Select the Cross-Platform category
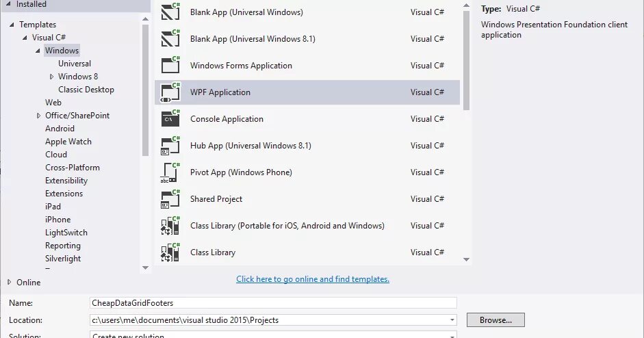This screenshot has width=644, height=338. pyautogui.click(x=73, y=168)
